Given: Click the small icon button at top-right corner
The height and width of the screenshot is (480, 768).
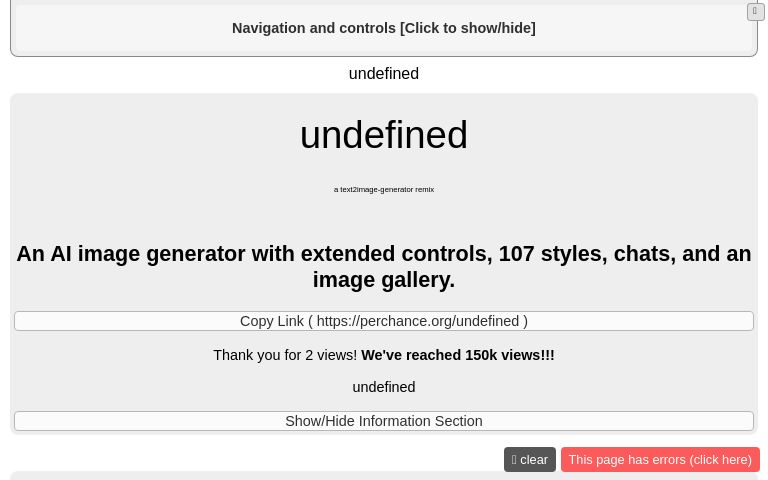Looking at the screenshot, I should pyautogui.click(x=755, y=12).
